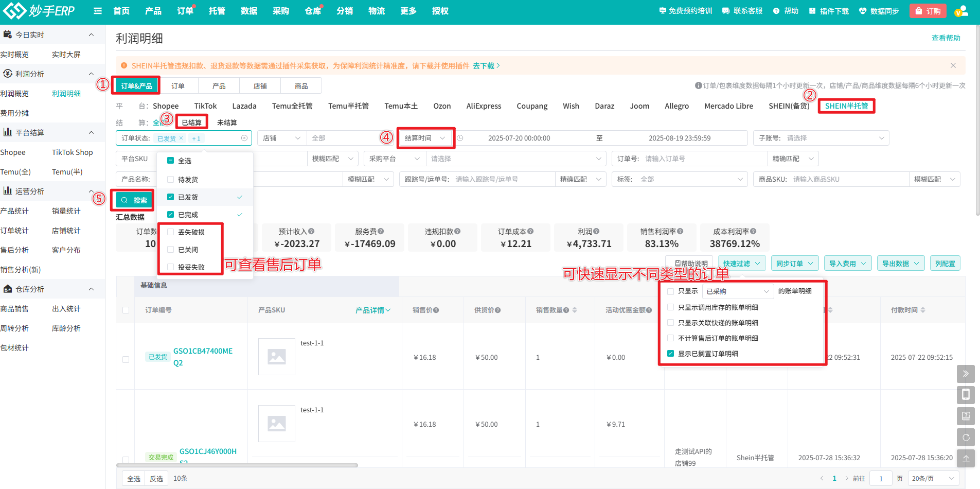This screenshot has width=980, height=489.
Task: Select checkbox for order GSO1CB47400ME row
Action: click(126, 359)
